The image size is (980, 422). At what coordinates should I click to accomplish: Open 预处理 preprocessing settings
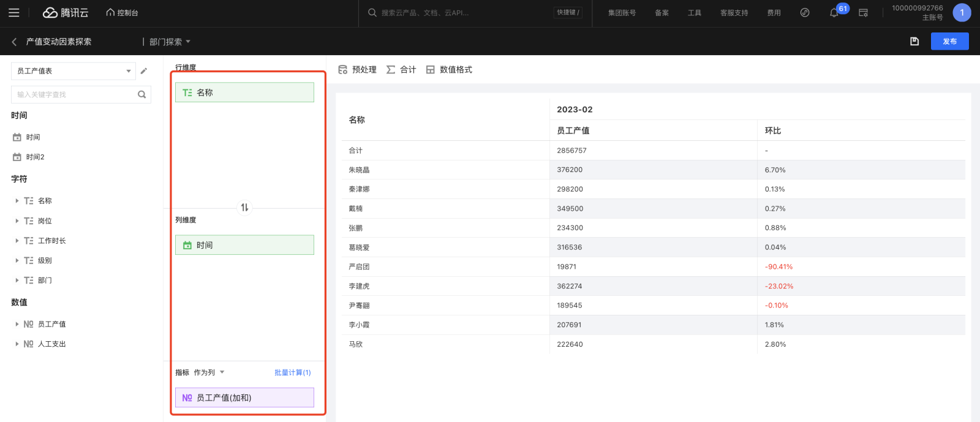tap(357, 70)
